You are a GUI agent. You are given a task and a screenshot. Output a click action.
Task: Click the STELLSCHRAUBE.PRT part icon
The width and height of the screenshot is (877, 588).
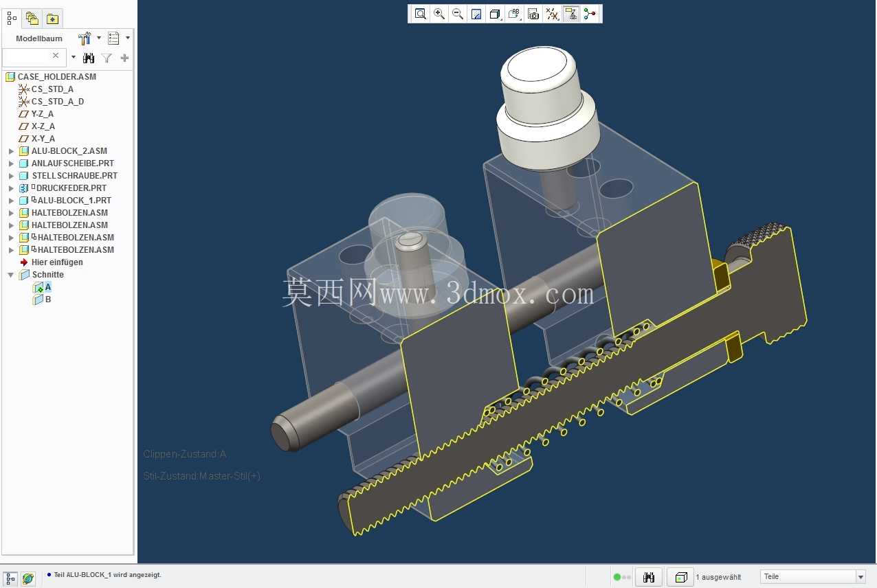point(24,176)
